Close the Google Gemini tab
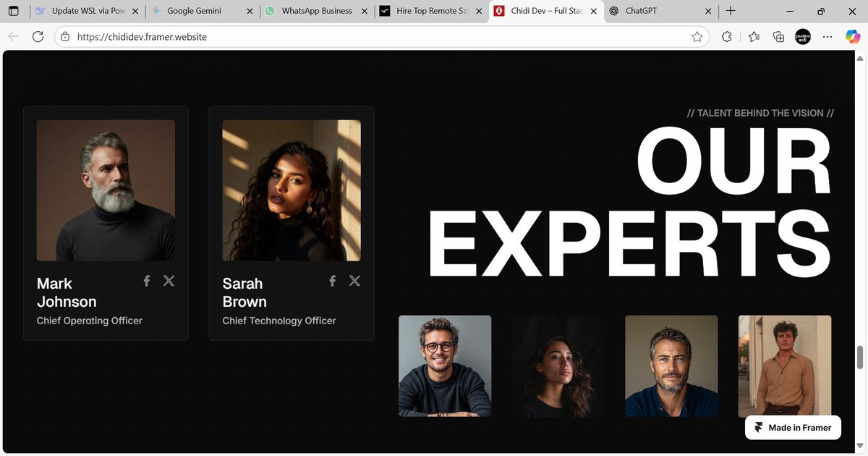 pyautogui.click(x=250, y=11)
